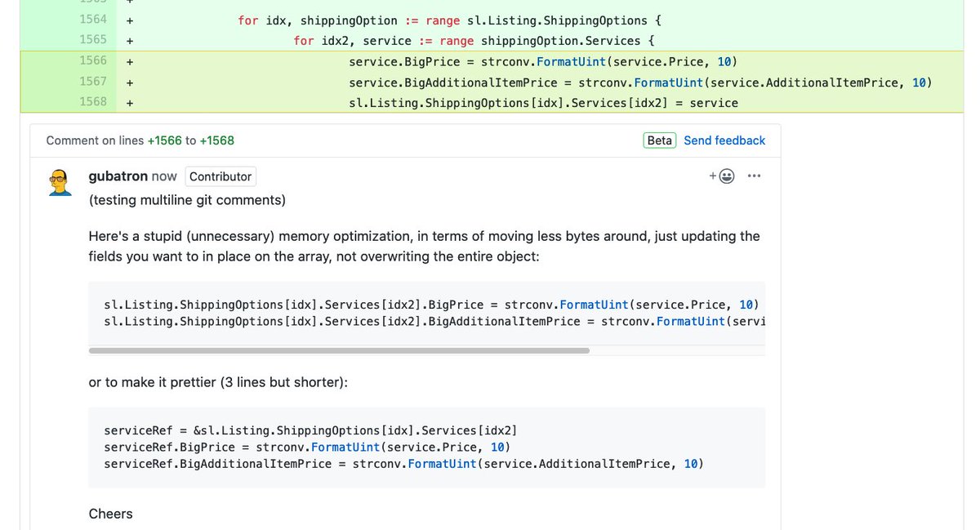The width and height of the screenshot is (980, 530).
Task: Click the 'stupid (unnecessary) memory optimization' paragraph
Action: (425, 246)
